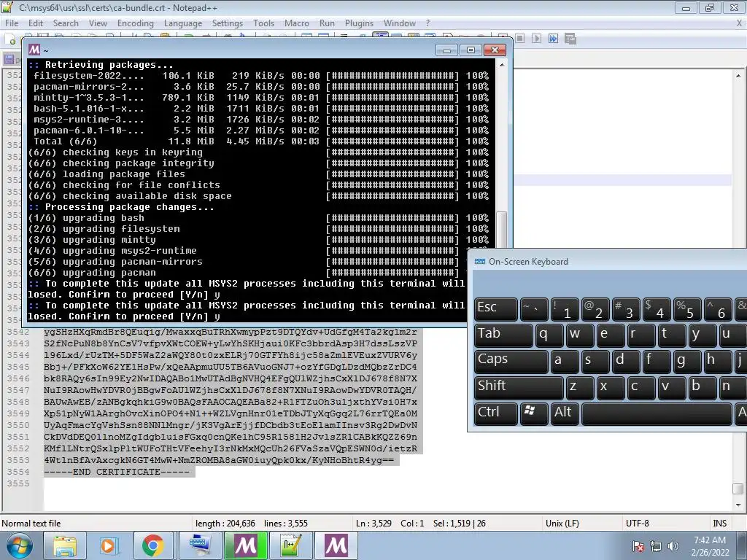The height and width of the screenshot is (560, 747).
Task: Open the Settings menu
Action: 228,23
